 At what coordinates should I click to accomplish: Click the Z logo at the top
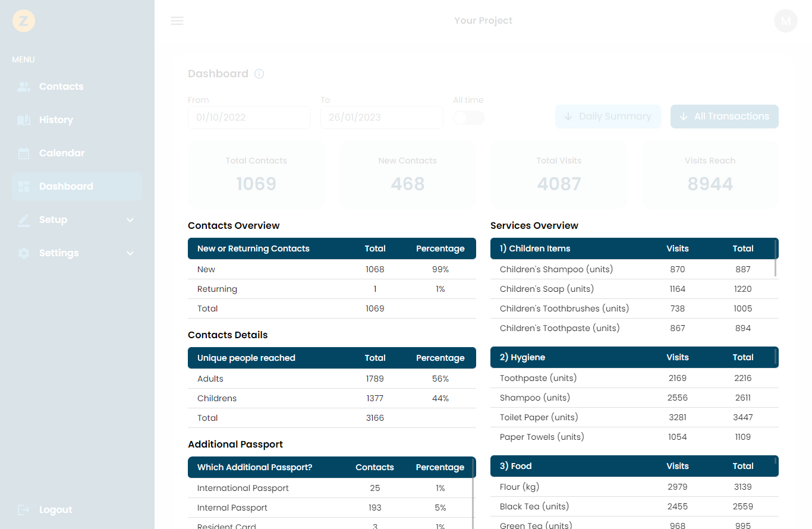click(23, 21)
